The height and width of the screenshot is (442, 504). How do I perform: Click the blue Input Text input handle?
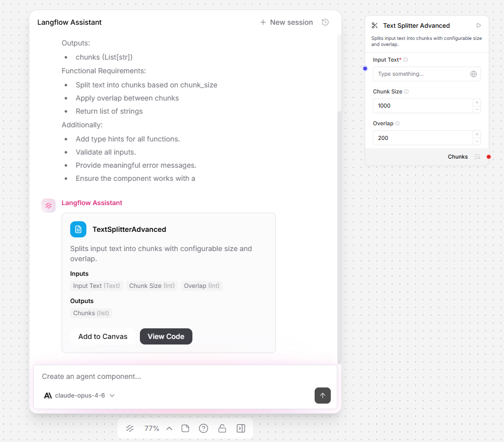[365, 69]
